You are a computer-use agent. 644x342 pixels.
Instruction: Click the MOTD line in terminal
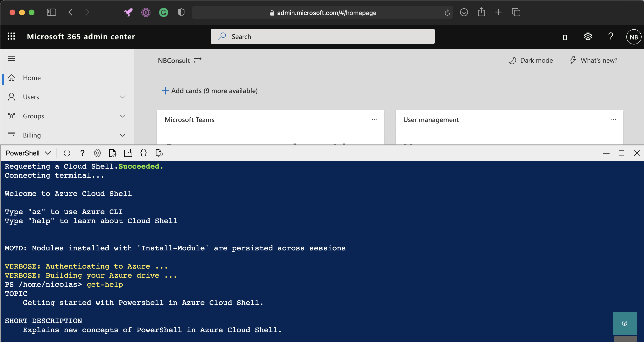pos(175,248)
